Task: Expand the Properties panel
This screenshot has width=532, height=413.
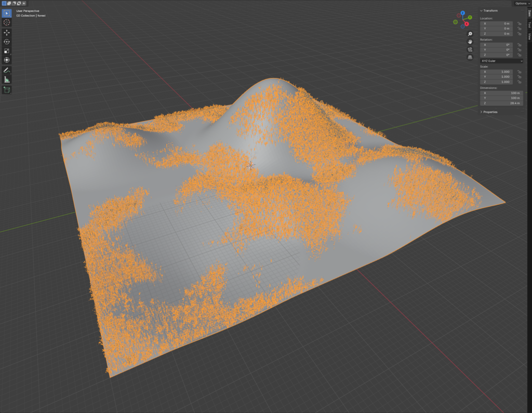Action: (488, 112)
